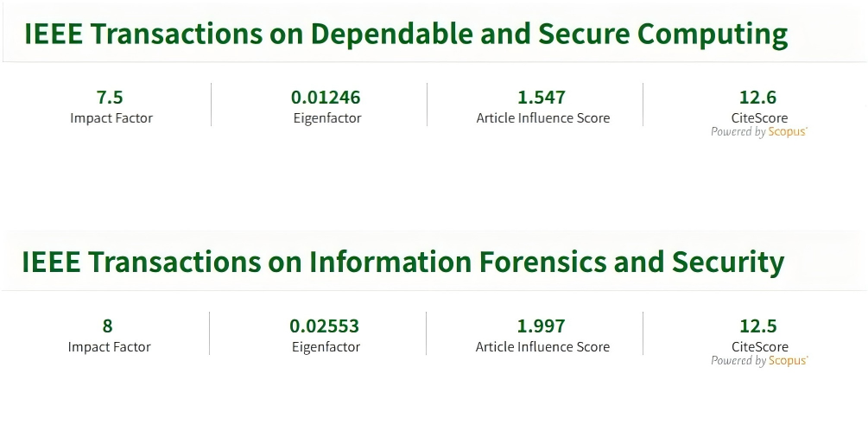Image resolution: width=868 pixels, height=443 pixels.
Task: Click the 0.01246 Eigenfactor value
Action: [326, 98]
